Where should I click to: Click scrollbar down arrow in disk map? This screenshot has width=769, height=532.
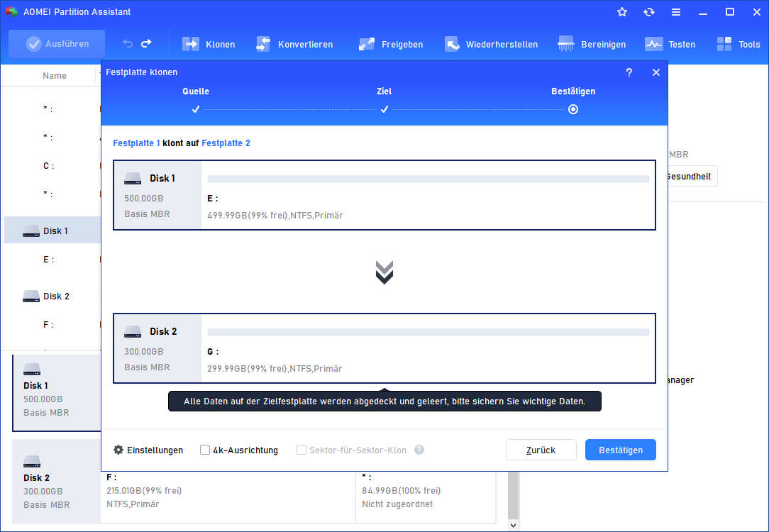[x=513, y=525]
